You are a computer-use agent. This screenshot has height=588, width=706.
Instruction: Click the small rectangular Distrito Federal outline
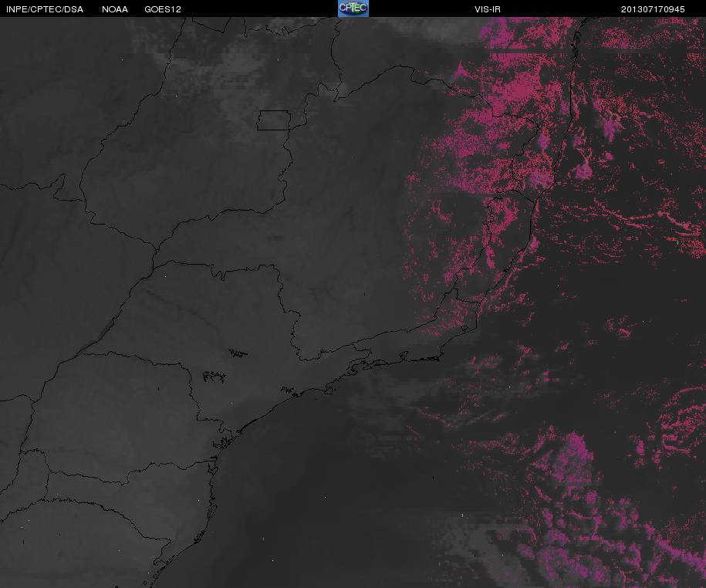pos(274,120)
